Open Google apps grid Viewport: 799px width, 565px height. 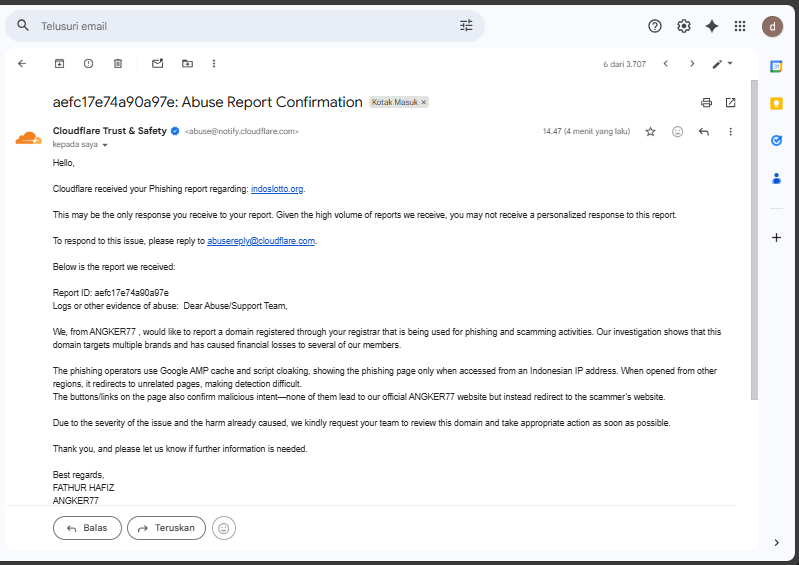pyautogui.click(x=740, y=26)
